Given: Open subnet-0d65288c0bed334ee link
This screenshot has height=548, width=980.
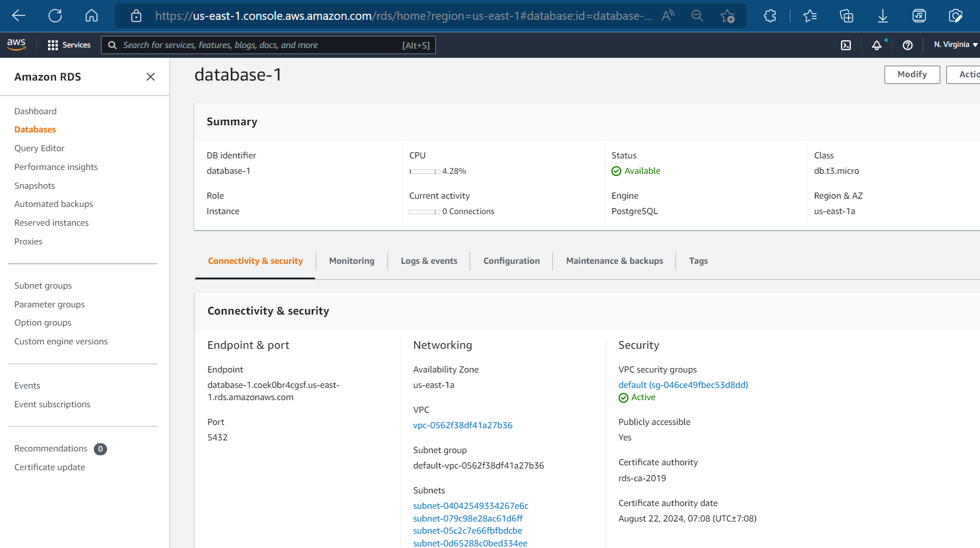Looking at the screenshot, I should point(470,544).
